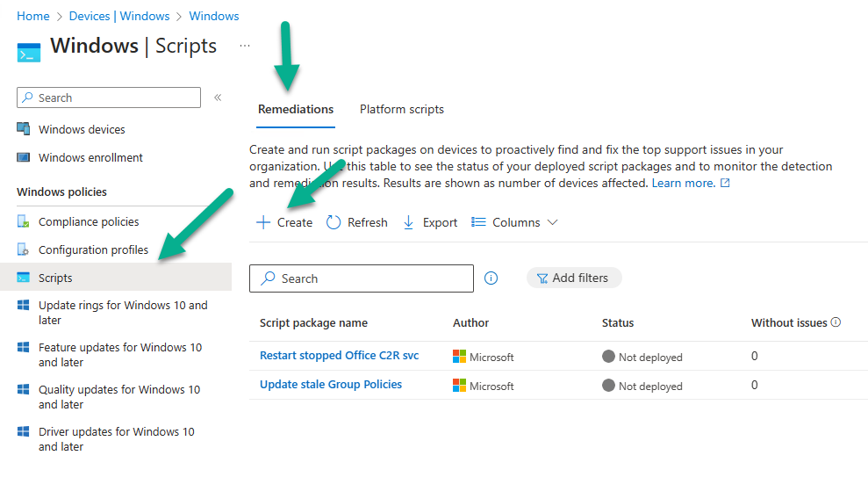
Task: Click the script package Search box
Action: tap(362, 278)
